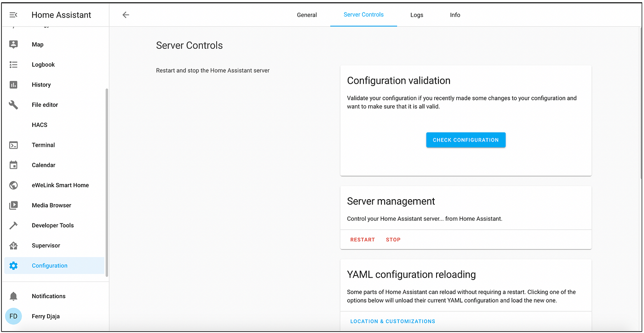This screenshot has width=644, height=333.
Task: Open File editor in the sidebar
Action: coord(54,105)
